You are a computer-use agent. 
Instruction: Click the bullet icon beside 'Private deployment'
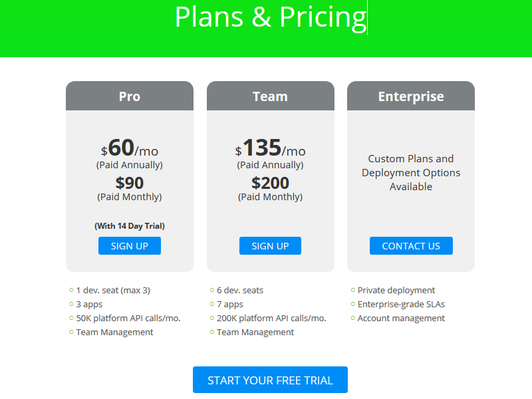352,290
